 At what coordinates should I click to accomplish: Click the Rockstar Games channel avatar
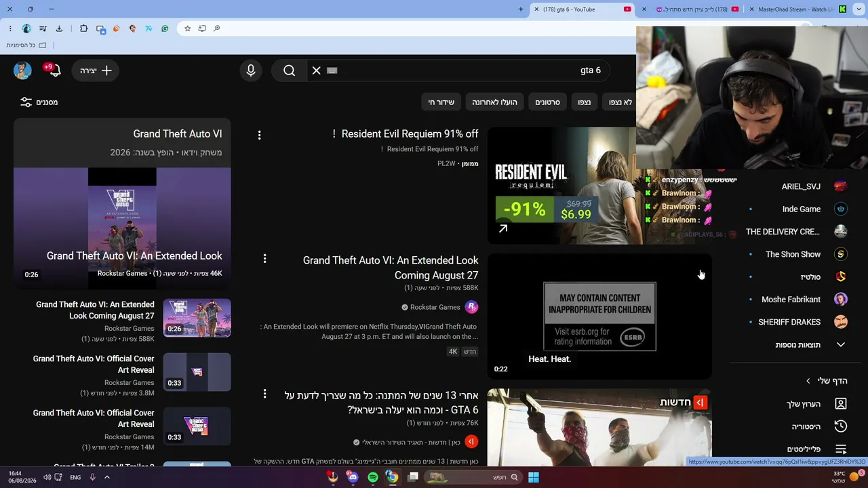(471, 307)
